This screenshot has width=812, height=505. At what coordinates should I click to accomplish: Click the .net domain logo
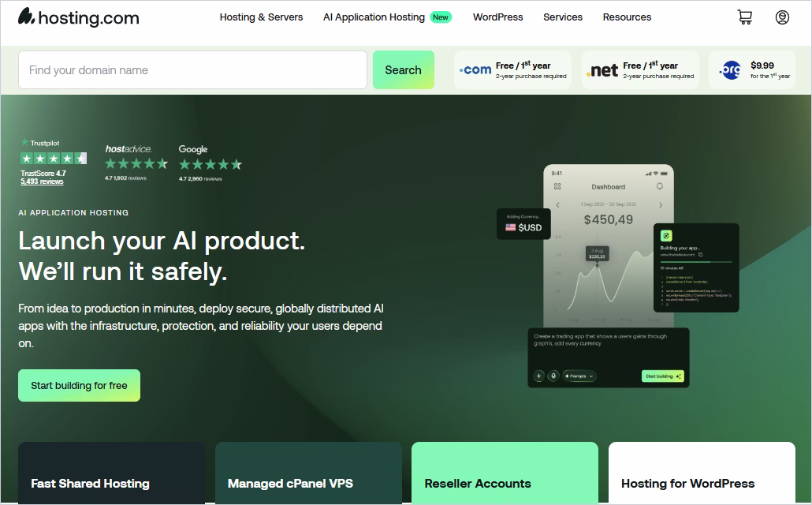point(602,70)
